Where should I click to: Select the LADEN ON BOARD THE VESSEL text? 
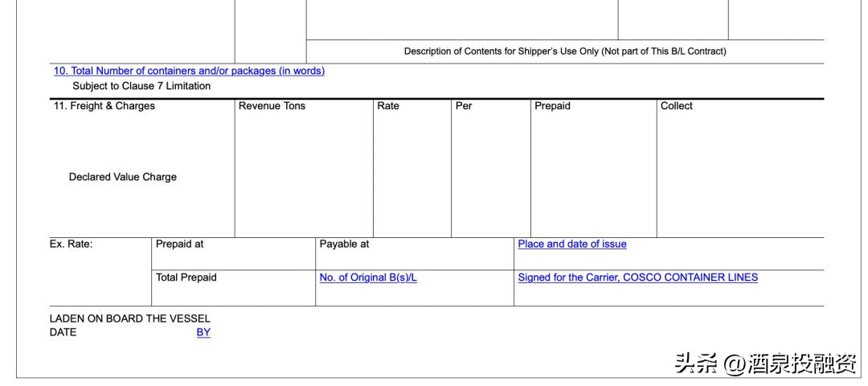point(129,318)
